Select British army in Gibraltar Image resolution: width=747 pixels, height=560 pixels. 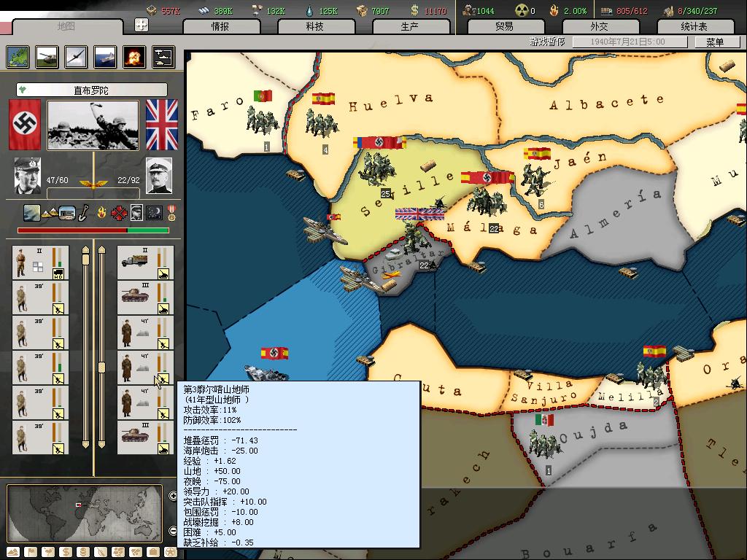point(417,238)
